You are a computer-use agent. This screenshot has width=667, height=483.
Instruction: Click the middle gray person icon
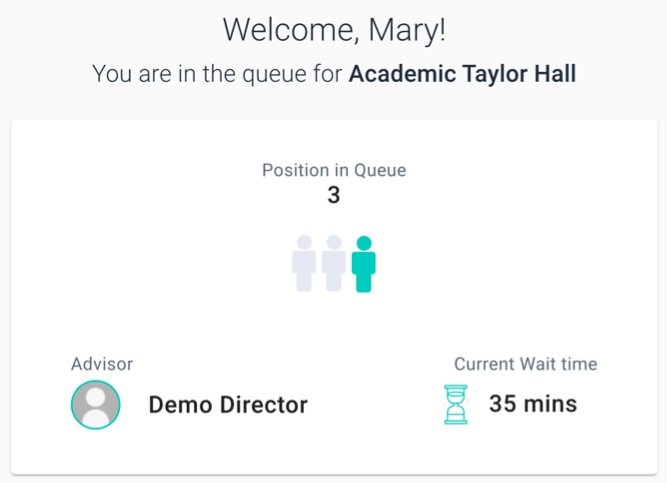[x=334, y=263]
